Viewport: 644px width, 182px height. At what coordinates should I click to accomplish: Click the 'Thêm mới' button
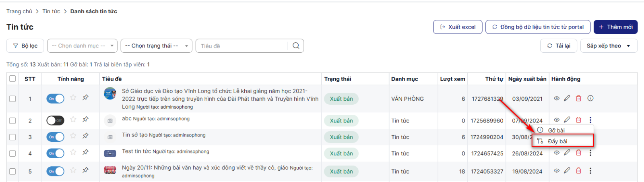[615, 27]
